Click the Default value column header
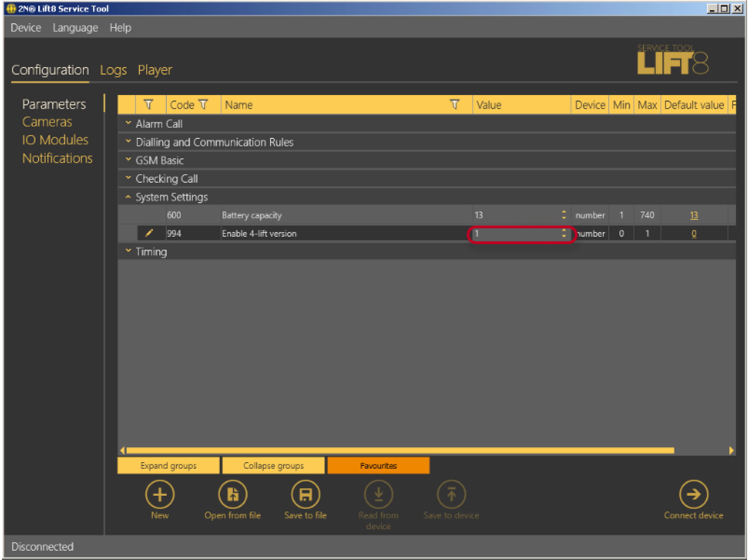The height and width of the screenshot is (560, 748). (694, 105)
